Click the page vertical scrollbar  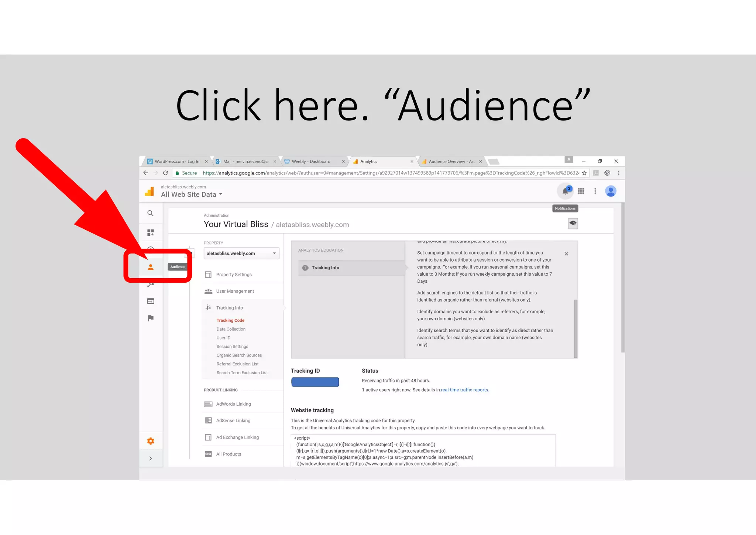pos(623,277)
